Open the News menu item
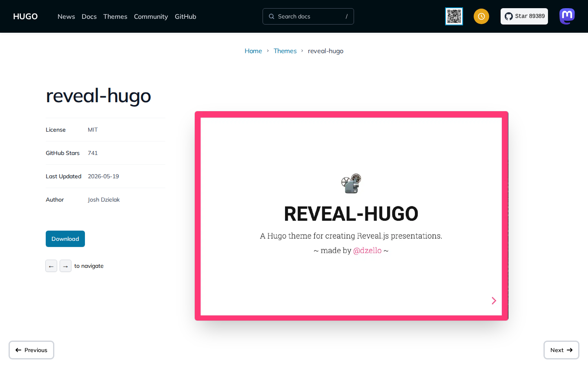 tap(66, 16)
